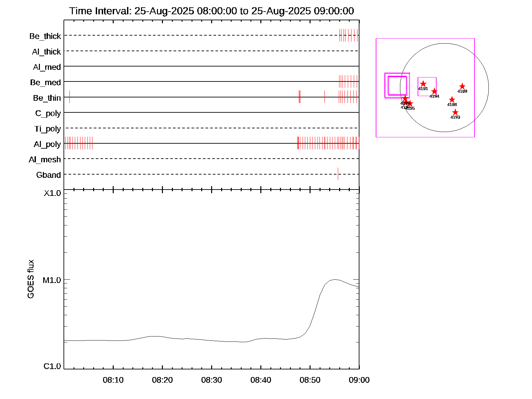Select the active region 4195 star
Image resolution: width=532 pixels, height=399 pixels.
410,103
